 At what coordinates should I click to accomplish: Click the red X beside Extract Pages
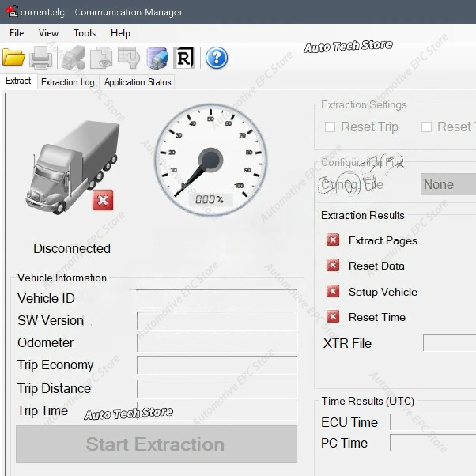[332, 240]
